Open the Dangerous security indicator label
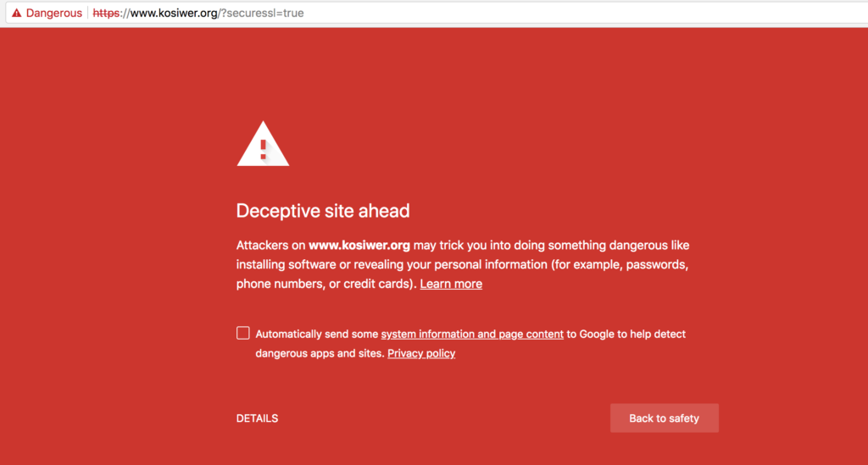 [53, 13]
